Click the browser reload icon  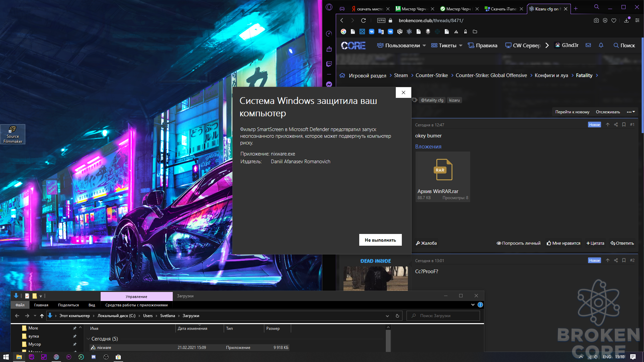pos(363,20)
